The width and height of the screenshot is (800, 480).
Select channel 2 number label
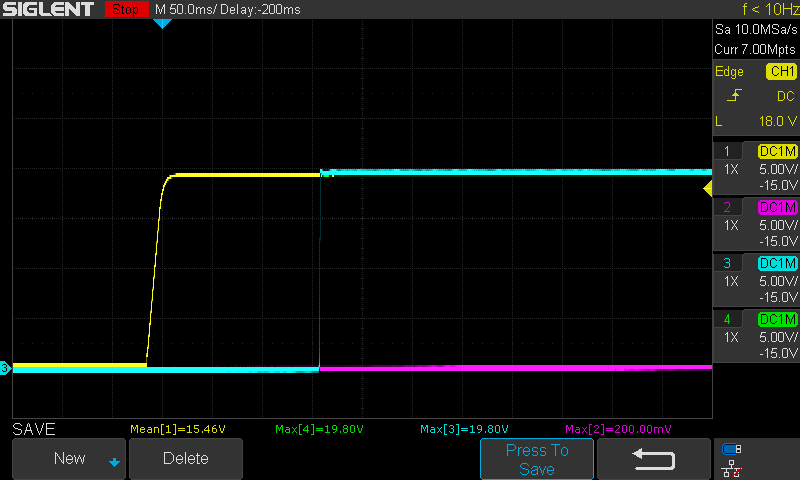727,207
